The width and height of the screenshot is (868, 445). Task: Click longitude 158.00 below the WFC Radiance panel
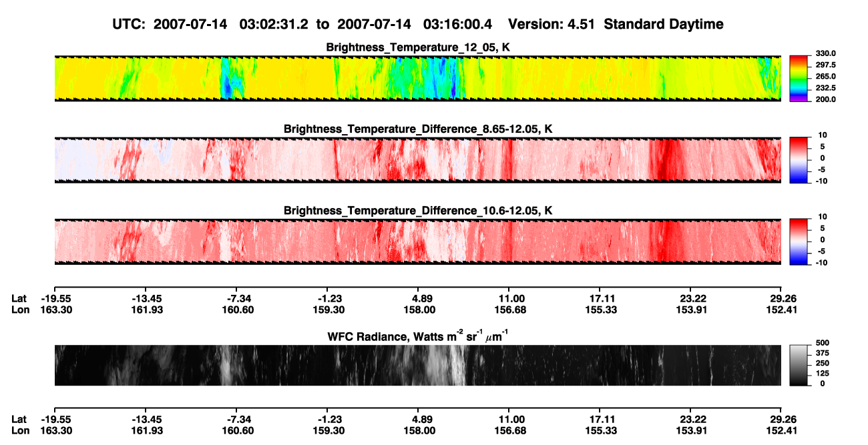420,431
